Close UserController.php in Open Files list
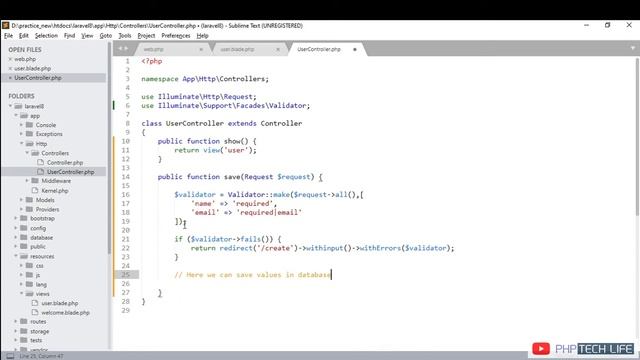 [10, 78]
